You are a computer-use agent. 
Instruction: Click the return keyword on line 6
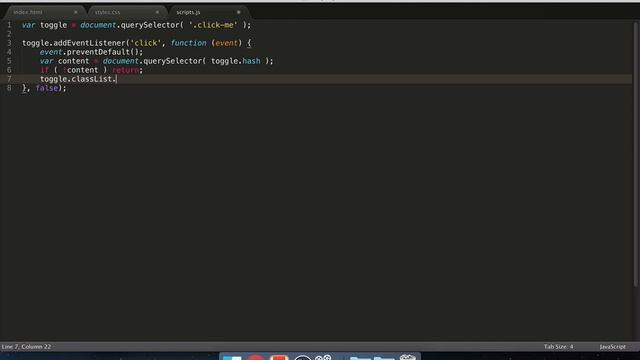[125, 70]
